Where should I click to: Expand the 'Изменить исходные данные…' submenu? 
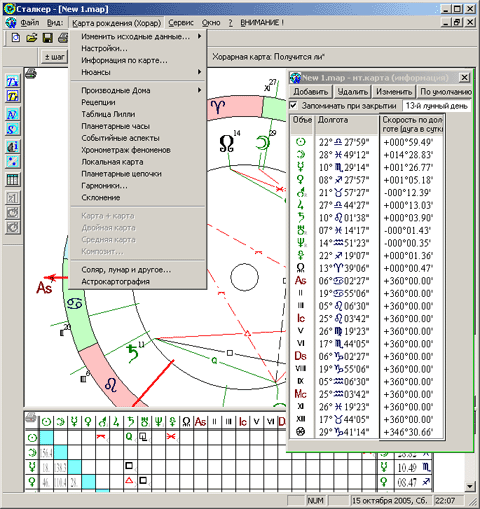[x=139, y=36]
